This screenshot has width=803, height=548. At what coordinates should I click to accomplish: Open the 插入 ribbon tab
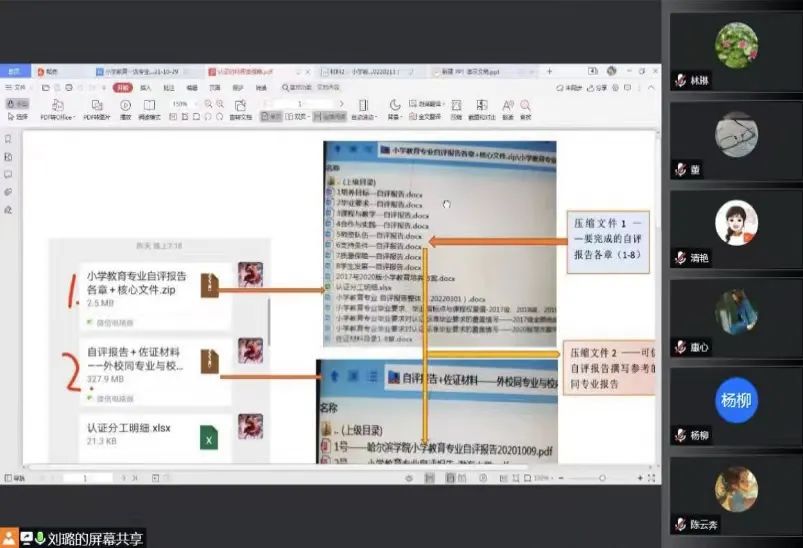pyautogui.click(x=146, y=88)
